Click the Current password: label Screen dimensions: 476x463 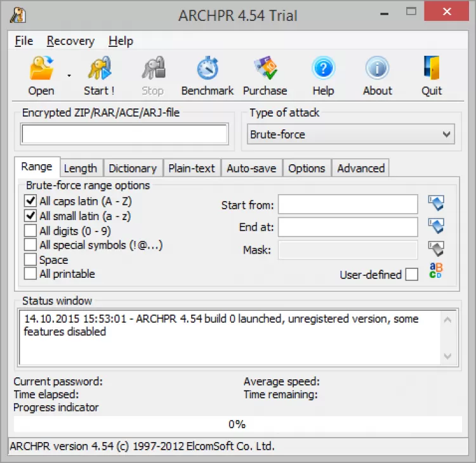[x=58, y=381]
